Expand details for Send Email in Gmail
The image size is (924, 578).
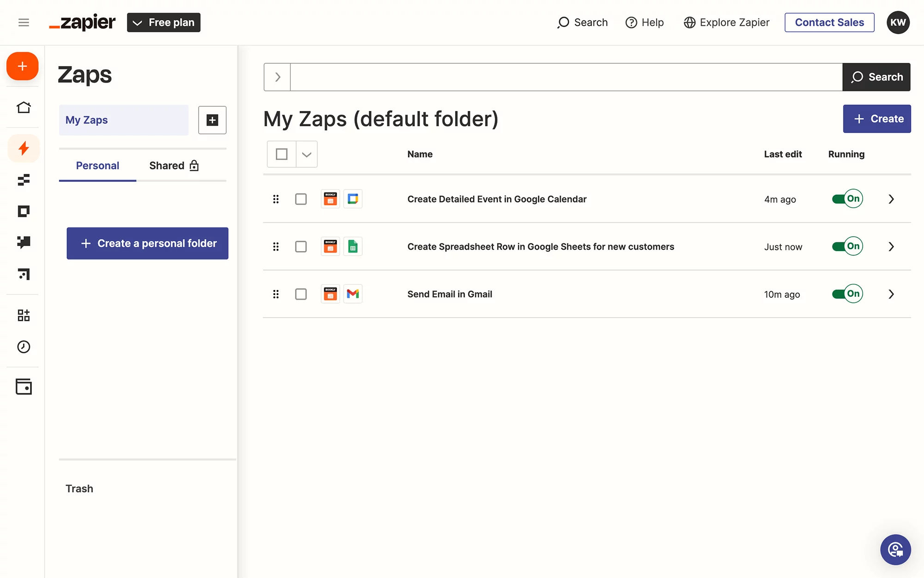coord(891,294)
